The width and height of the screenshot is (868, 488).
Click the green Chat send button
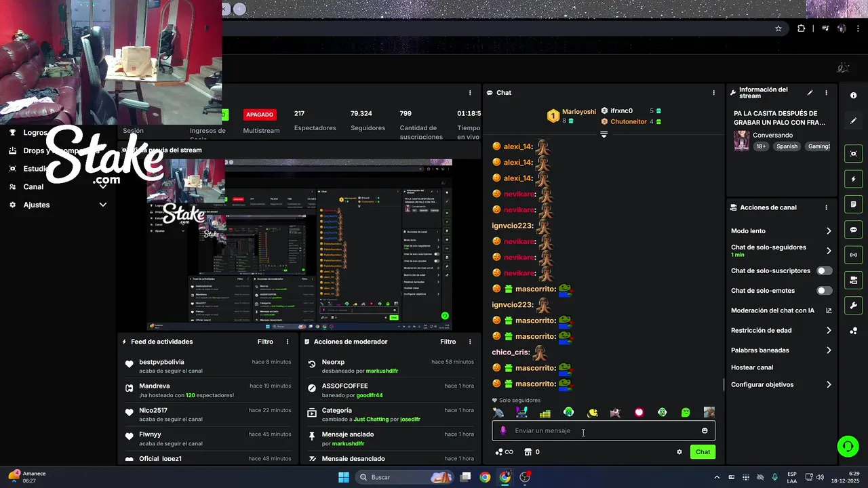pos(703,452)
